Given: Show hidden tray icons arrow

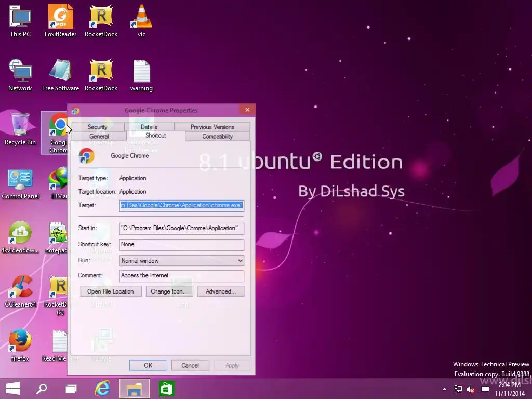Looking at the screenshot, I should [444, 389].
